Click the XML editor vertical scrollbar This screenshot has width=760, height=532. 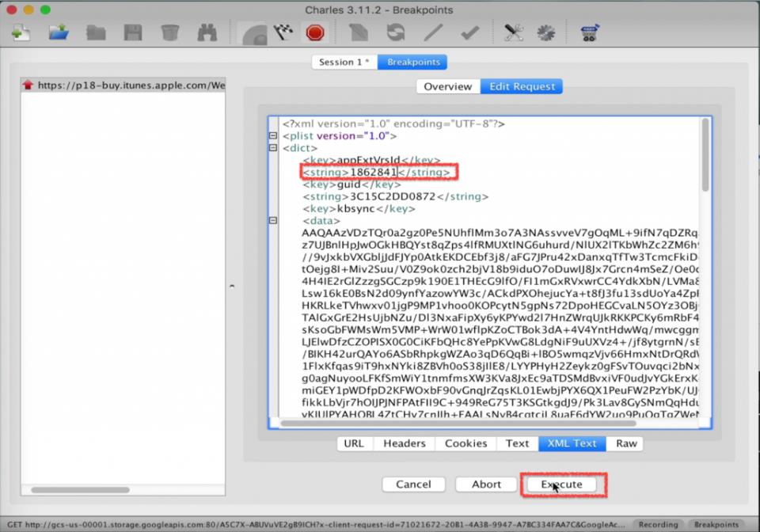coord(705,158)
